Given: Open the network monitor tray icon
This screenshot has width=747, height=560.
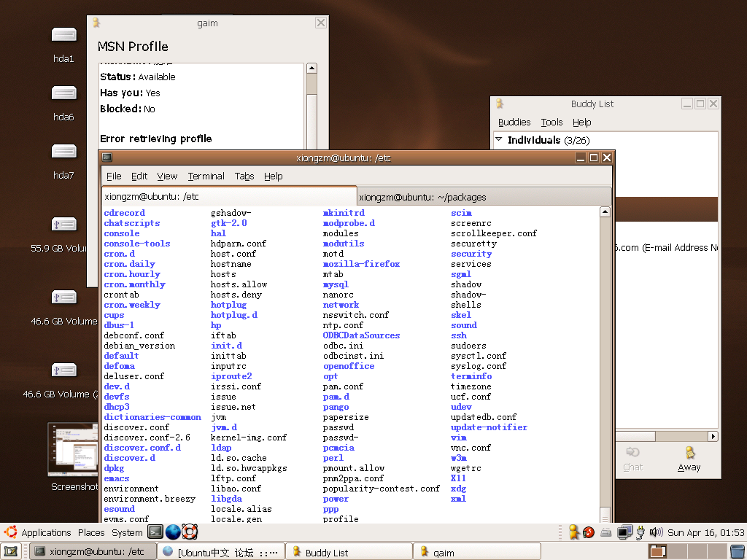Looking at the screenshot, I should (624, 532).
